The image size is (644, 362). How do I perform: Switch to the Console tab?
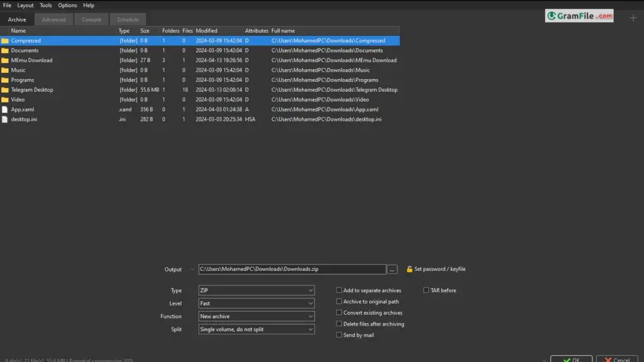coord(91,19)
